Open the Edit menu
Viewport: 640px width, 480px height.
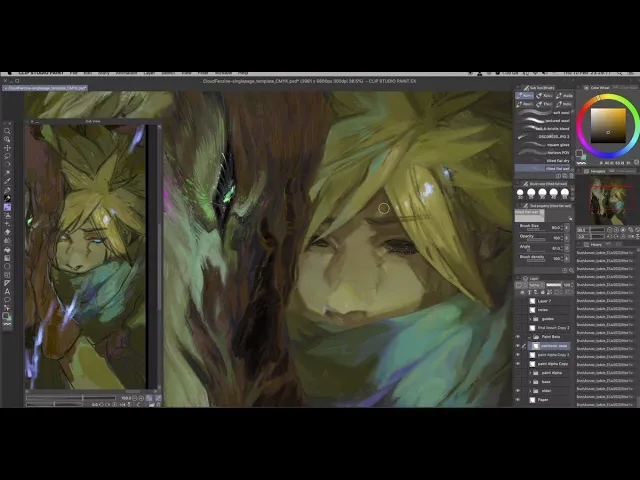(x=88, y=73)
